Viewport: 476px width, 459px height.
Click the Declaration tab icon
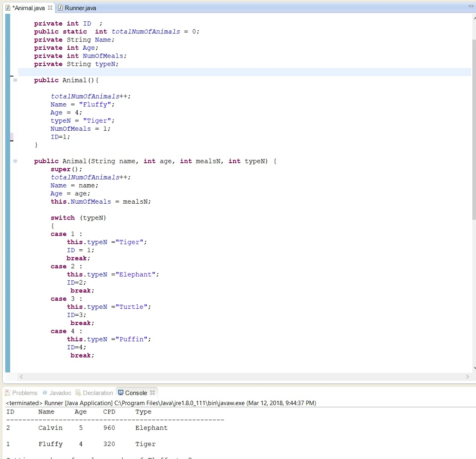click(x=78, y=393)
